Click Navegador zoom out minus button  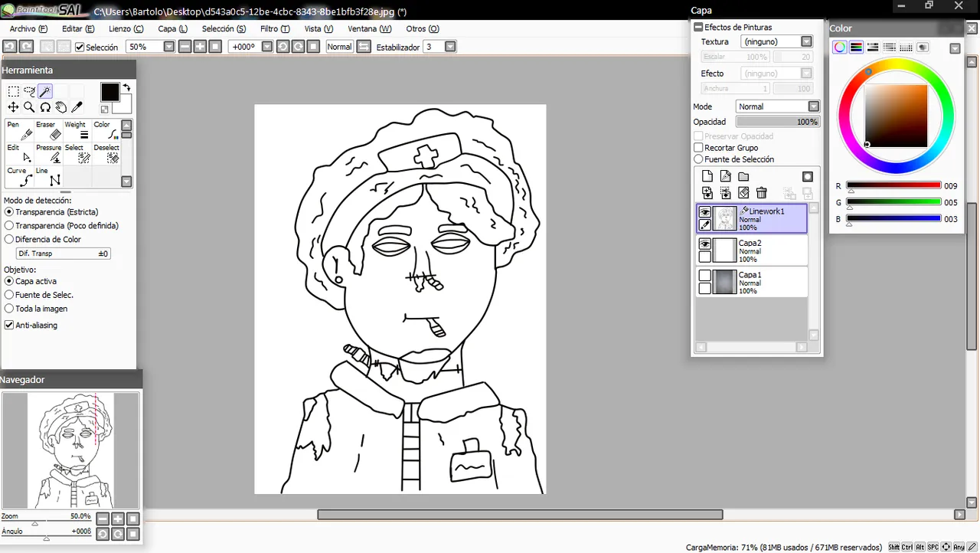pos(103,519)
